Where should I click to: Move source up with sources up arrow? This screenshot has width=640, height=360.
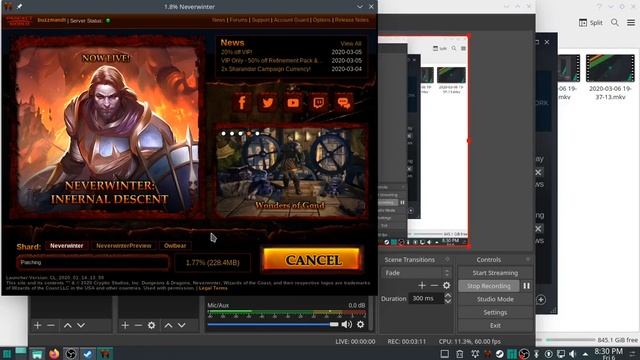tap(168, 325)
